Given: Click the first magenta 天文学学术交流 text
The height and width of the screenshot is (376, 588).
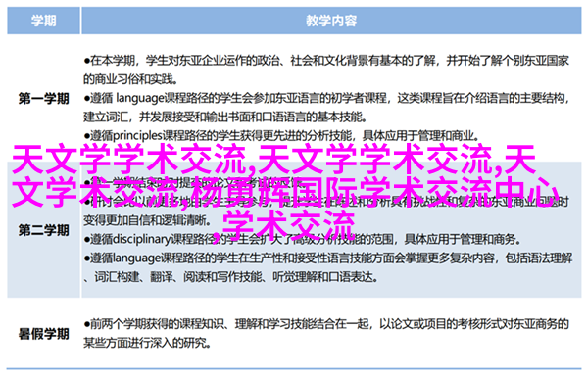Looking at the screenshot, I should click(129, 160).
